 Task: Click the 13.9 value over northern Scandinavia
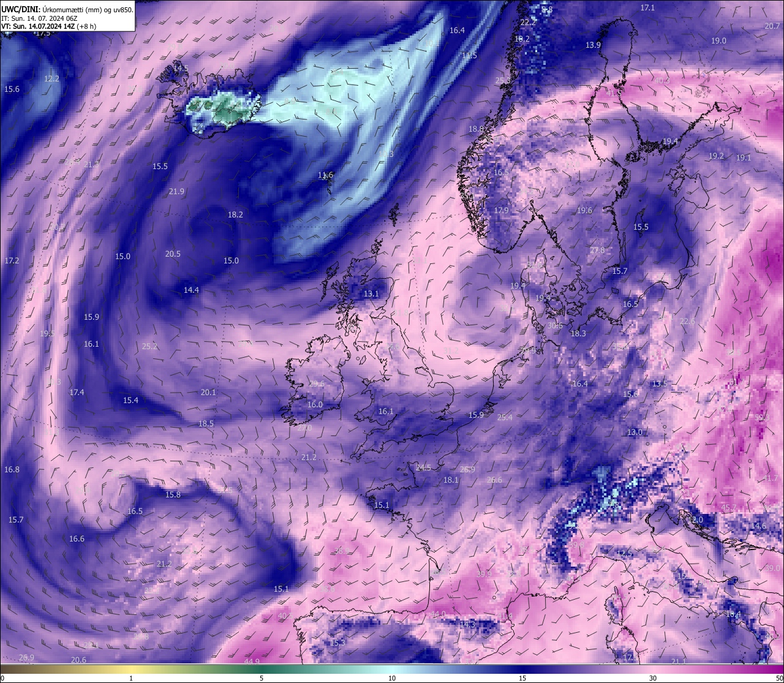coord(593,45)
